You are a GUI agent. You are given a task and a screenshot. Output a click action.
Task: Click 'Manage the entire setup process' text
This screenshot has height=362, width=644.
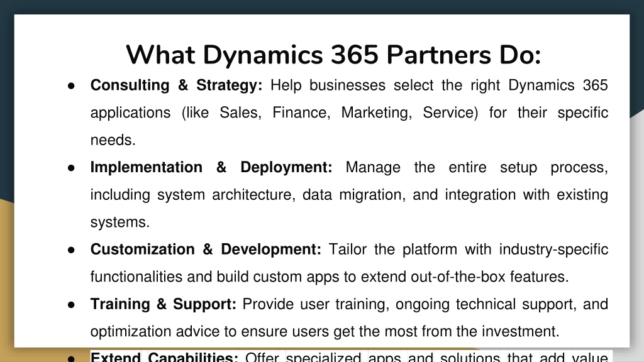(477, 167)
